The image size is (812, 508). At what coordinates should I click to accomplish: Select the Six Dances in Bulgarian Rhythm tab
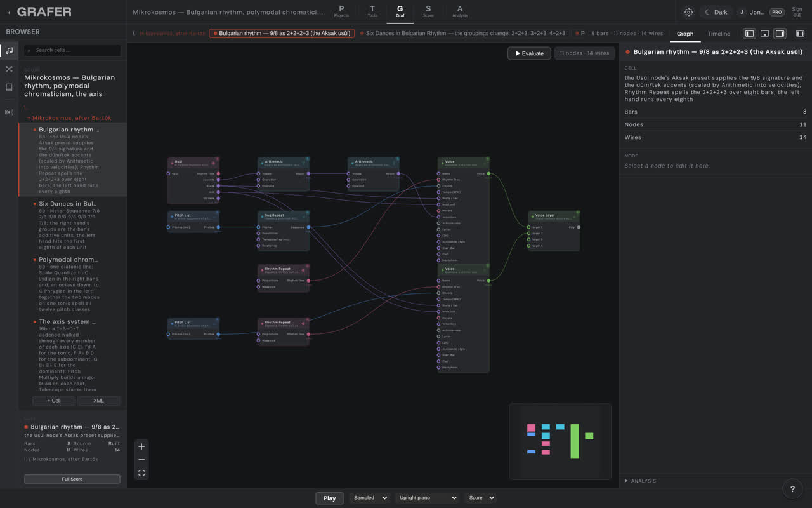click(x=462, y=34)
